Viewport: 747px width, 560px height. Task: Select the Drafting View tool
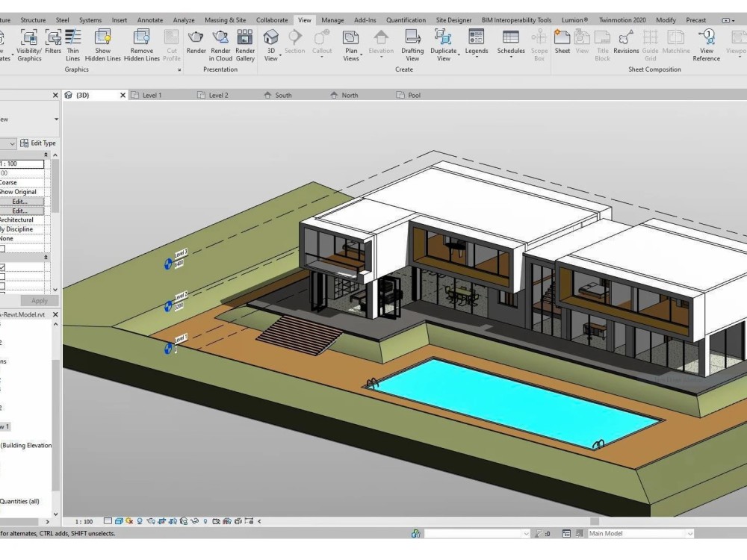coord(412,43)
